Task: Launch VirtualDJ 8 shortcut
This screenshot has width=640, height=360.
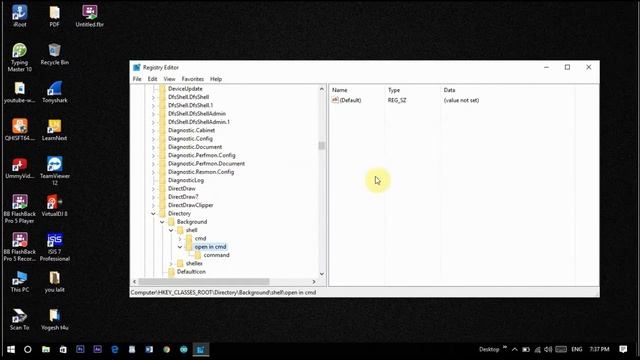Action: pyautogui.click(x=54, y=205)
